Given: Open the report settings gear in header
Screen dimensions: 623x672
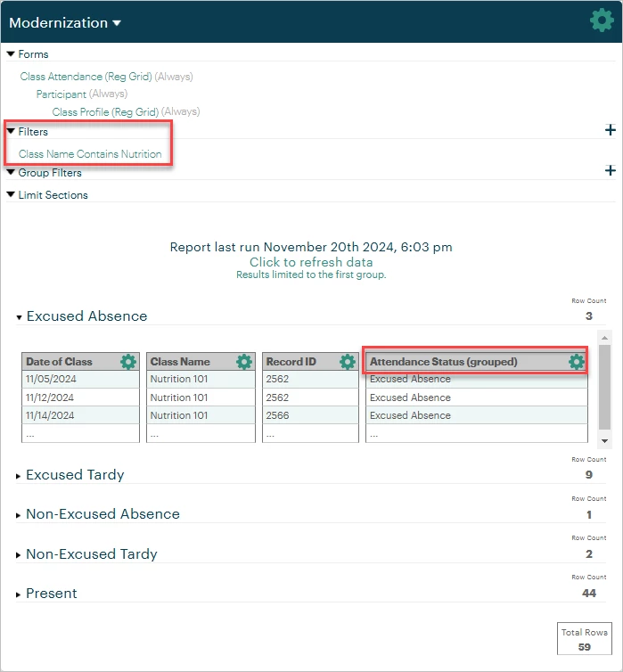Looking at the screenshot, I should 602,20.
